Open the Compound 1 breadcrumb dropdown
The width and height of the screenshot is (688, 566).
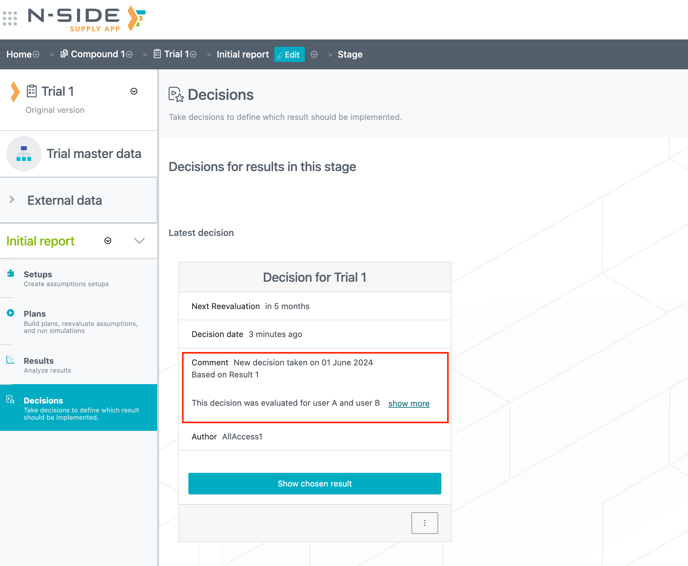click(129, 55)
